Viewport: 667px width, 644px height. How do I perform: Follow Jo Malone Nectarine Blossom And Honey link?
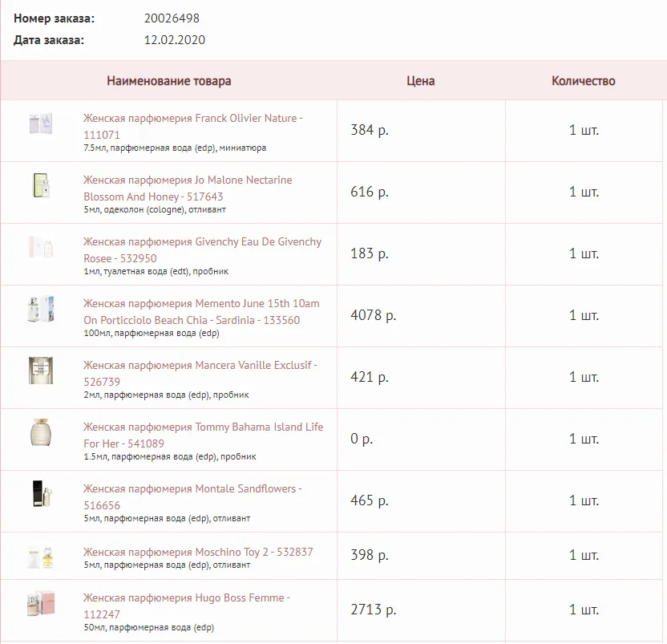188,188
